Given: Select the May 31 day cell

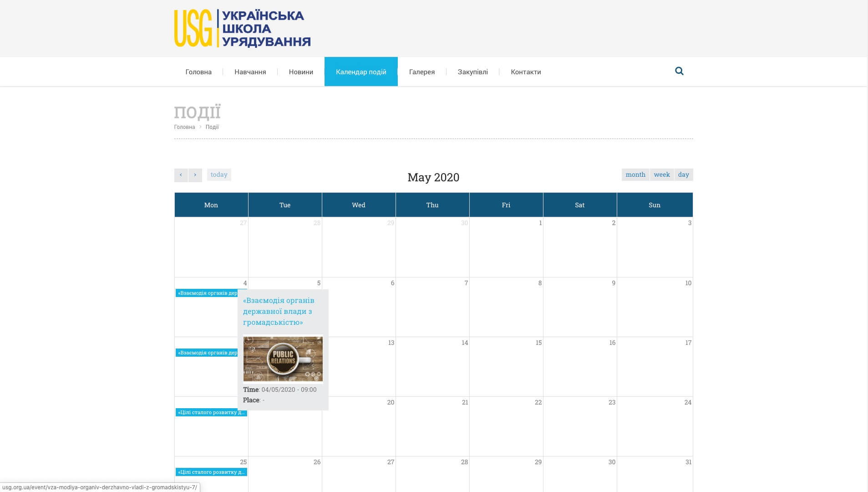Looking at the screenshot, I should point(655,474).
